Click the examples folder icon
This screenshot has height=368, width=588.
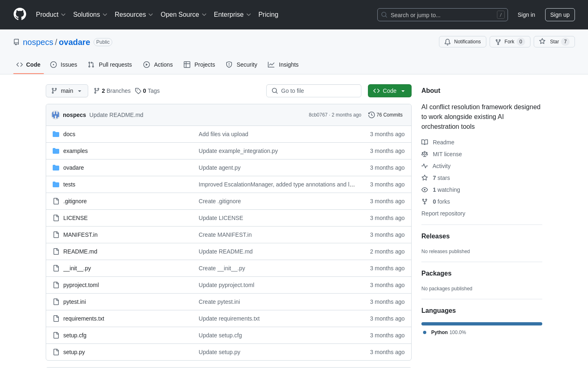[56, 151]
